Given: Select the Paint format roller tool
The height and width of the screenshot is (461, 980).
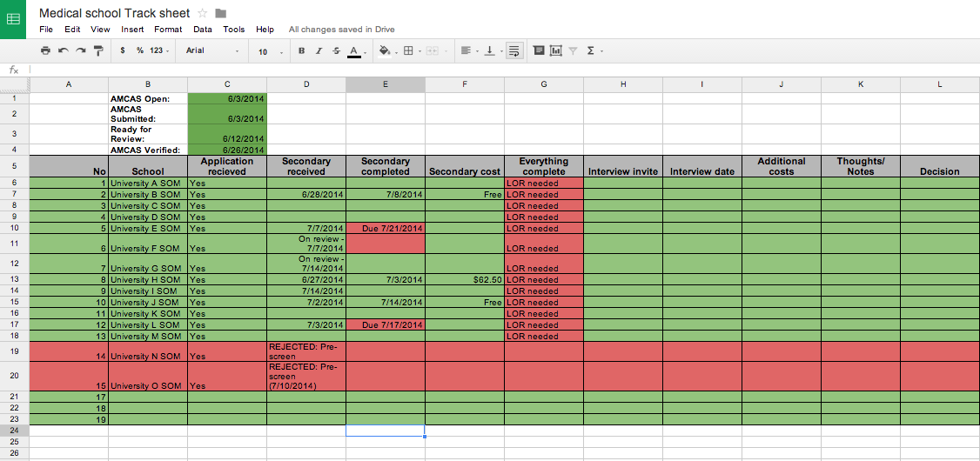Looking at the screenshot, I should [x=98, y=51].
